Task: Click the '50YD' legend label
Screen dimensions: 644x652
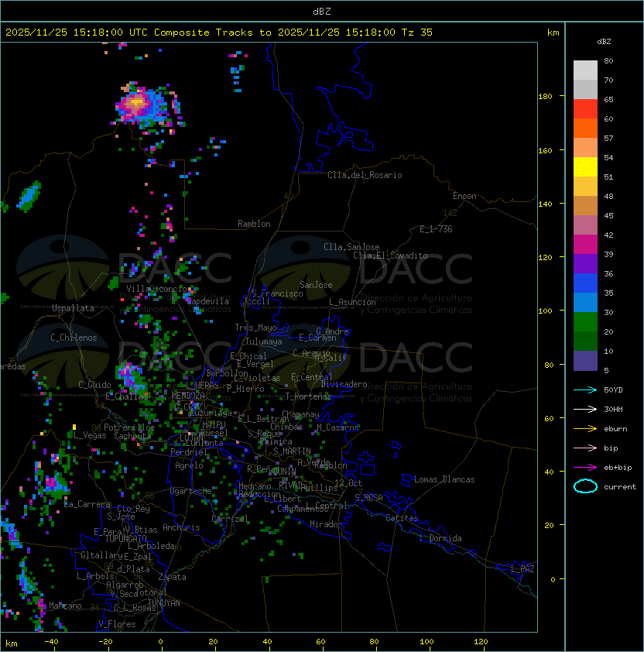Action: [x=613, y=390]
